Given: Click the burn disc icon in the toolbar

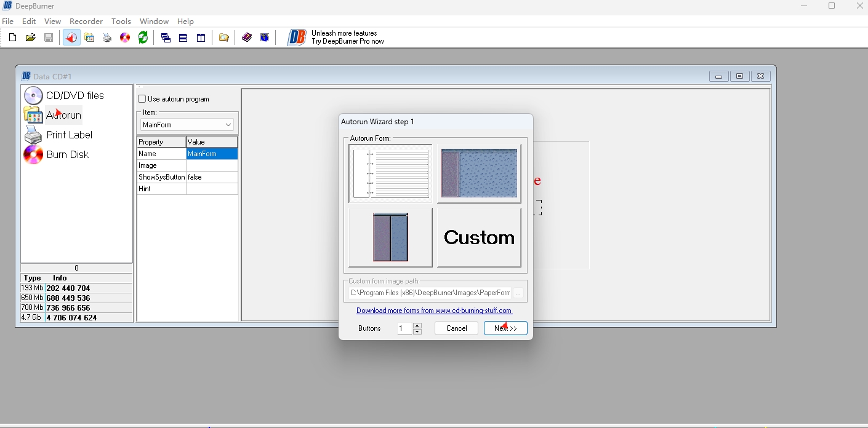Looking at the screenshot, I should [x=125, y=38].
